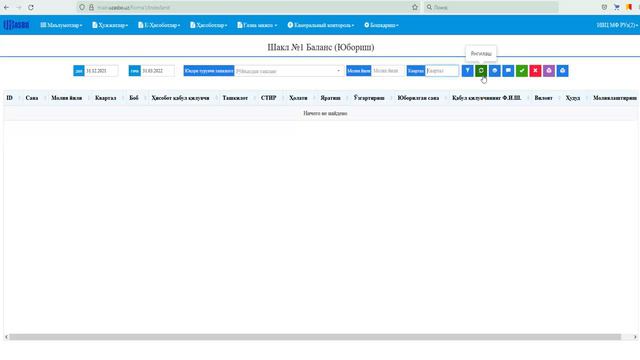640x360 pixels.
Task: Click the browser search box
Action: click(491, 7)
